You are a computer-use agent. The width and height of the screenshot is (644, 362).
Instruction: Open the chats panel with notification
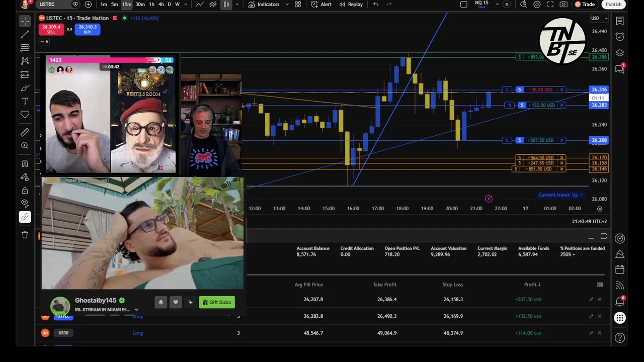pyautogui.click(x=620, y=69)
